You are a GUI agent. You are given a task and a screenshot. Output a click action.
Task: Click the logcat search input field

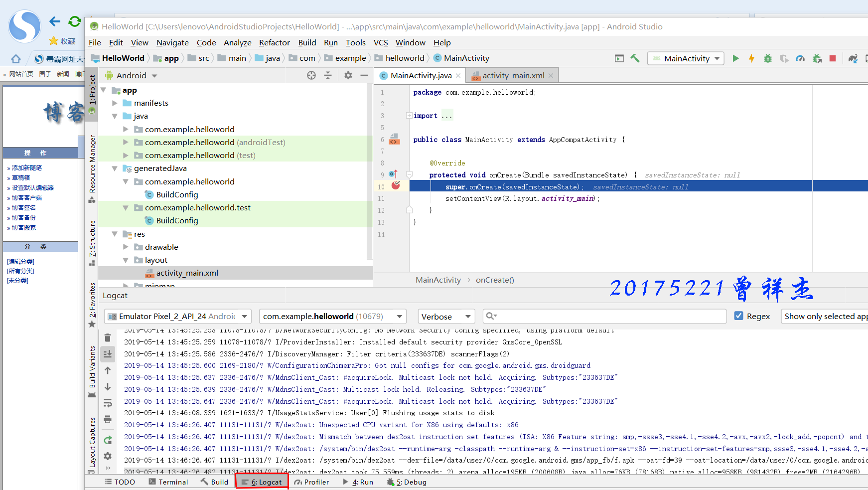click(604, 316)
